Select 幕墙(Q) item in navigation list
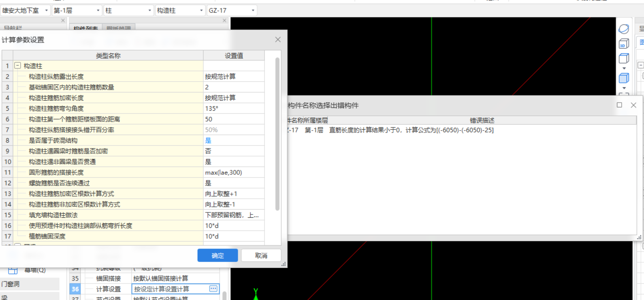This screenshot has width=644, height=300. (35, 270)
